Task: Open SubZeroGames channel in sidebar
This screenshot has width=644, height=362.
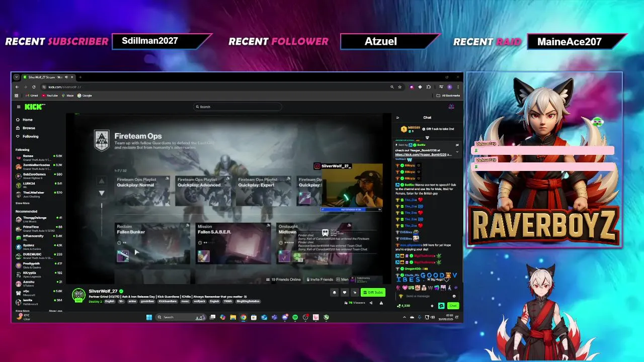Action: click(39, 176)
